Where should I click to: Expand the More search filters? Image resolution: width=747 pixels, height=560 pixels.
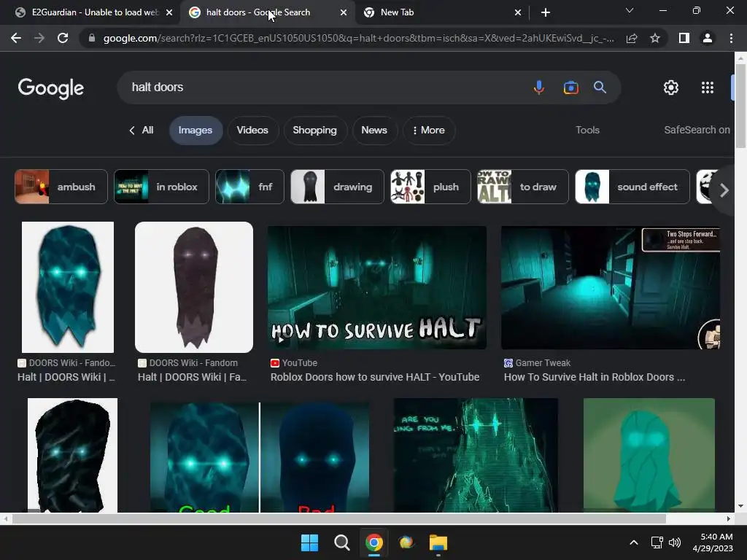click(429, 130)
